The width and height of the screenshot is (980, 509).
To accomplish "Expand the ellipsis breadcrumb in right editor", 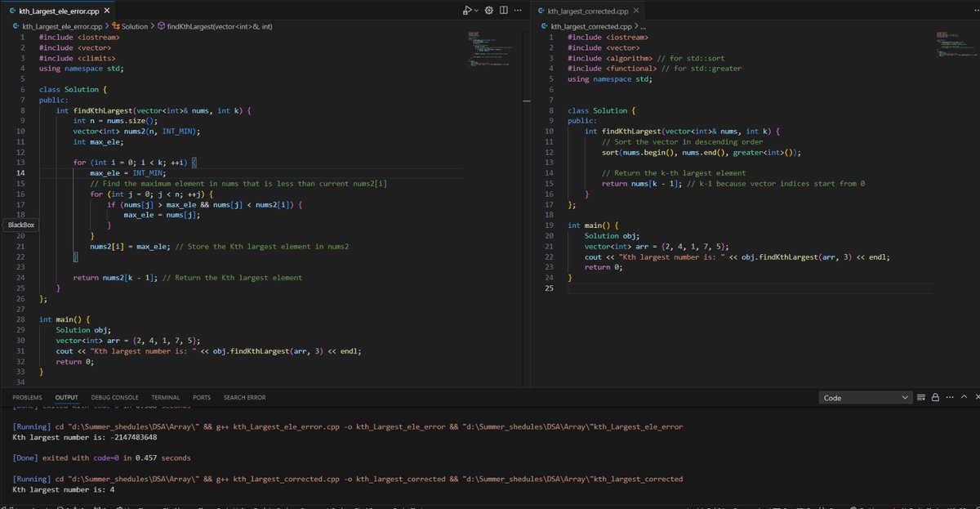I will 644,26.
